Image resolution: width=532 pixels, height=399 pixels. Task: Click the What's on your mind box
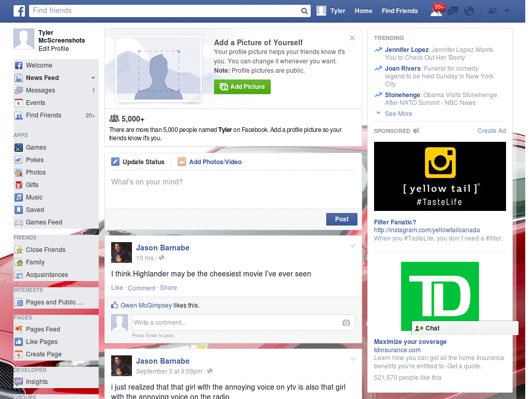point(233,189)
